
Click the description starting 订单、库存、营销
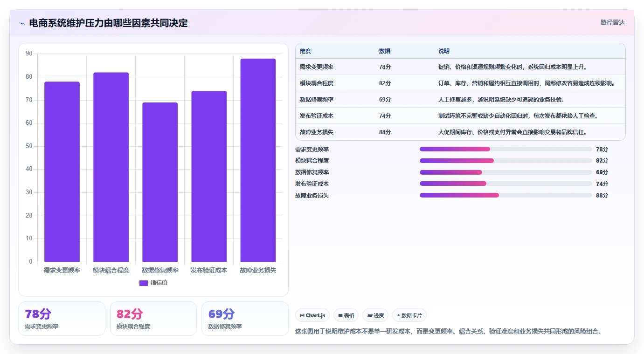[527, 83]
